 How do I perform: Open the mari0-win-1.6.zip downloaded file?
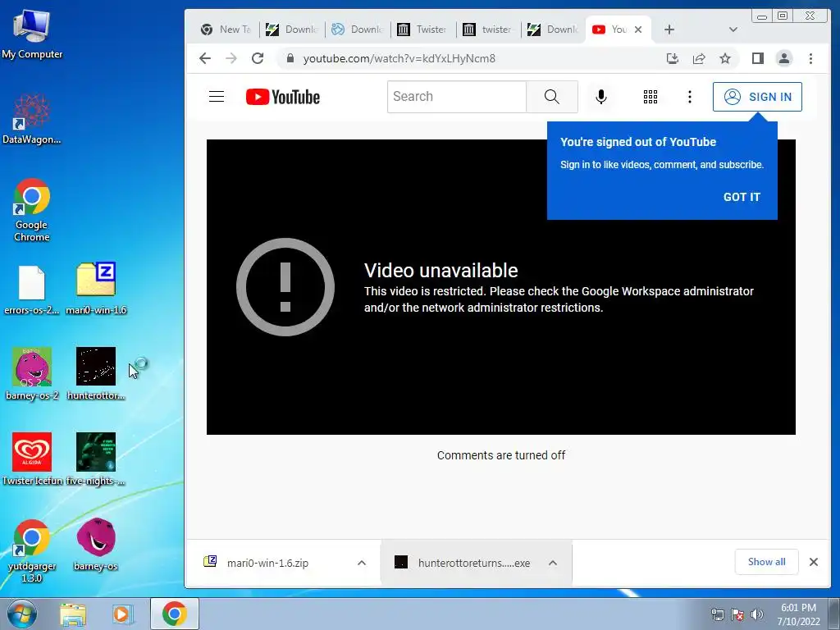pyautogui.click(x=268, y=563)
